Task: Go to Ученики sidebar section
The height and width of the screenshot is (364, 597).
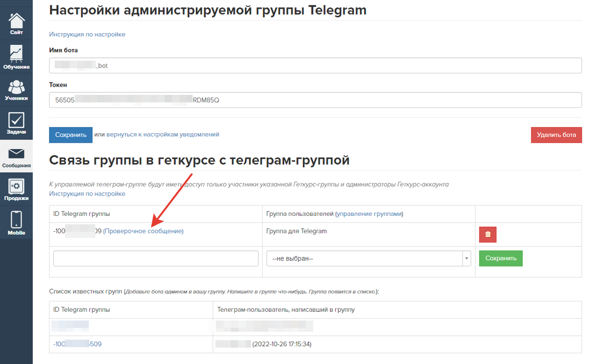Action: coord(16,90)
